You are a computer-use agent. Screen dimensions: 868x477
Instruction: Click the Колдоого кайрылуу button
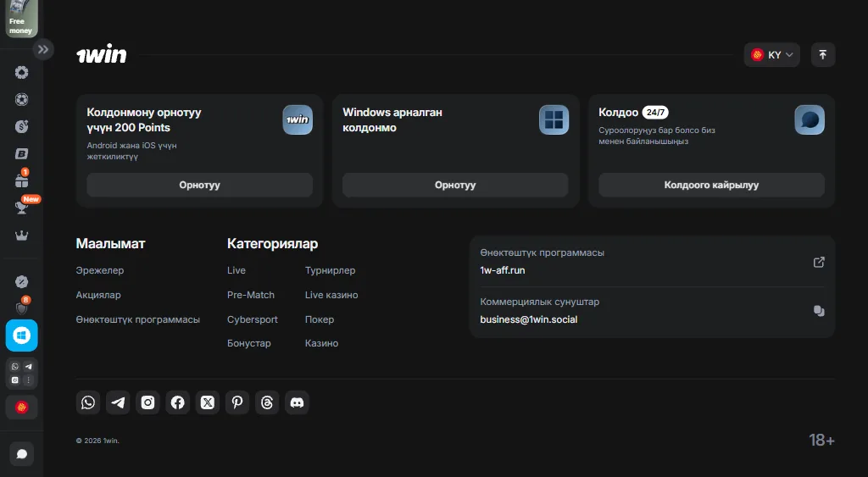pos(711,185)
